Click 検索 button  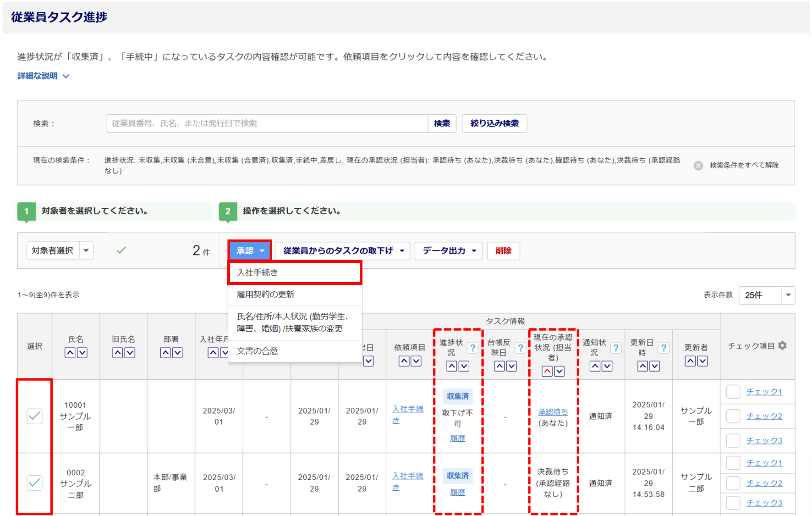tap(442, 123)
